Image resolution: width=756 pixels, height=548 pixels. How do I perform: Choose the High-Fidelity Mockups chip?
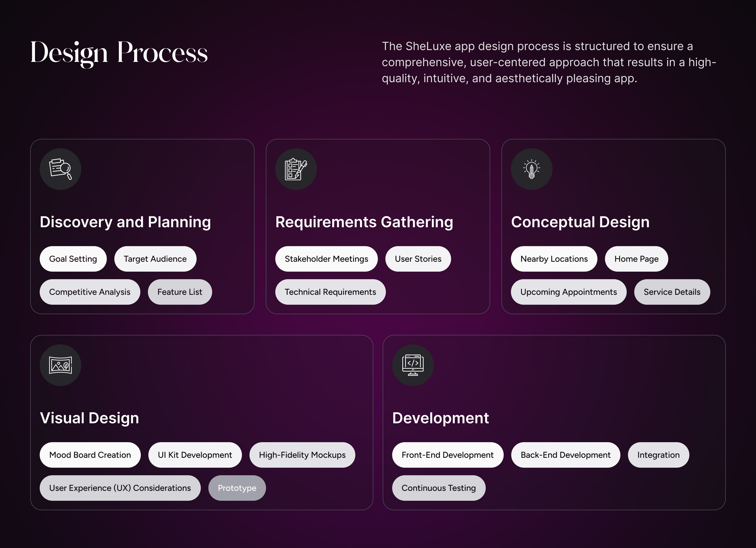click(x=302, y=455)
